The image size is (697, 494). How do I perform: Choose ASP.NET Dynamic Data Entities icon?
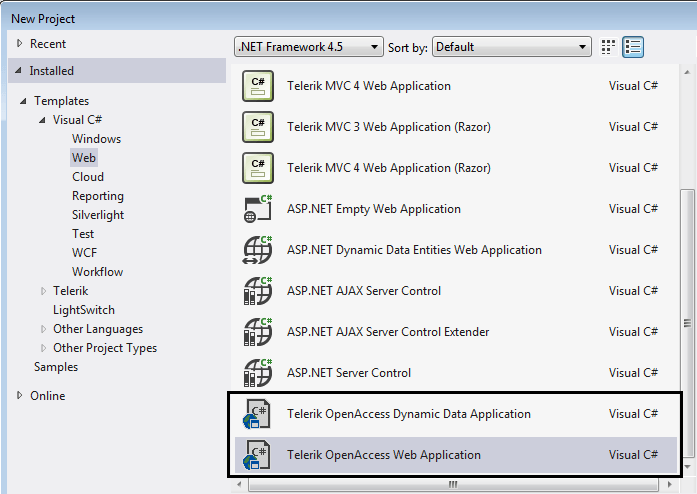coord(258,250)
